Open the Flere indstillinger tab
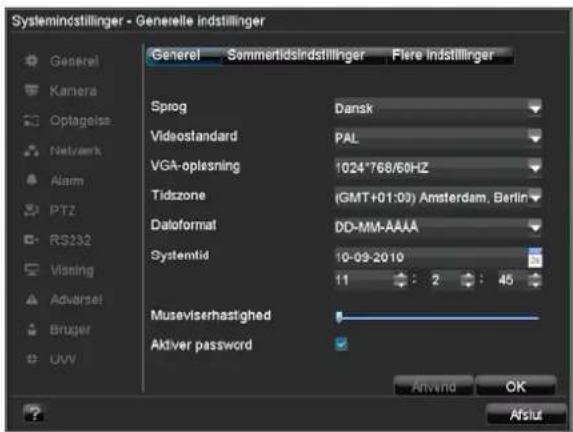Screen dimensions: 573x432 tap(449, 56)
